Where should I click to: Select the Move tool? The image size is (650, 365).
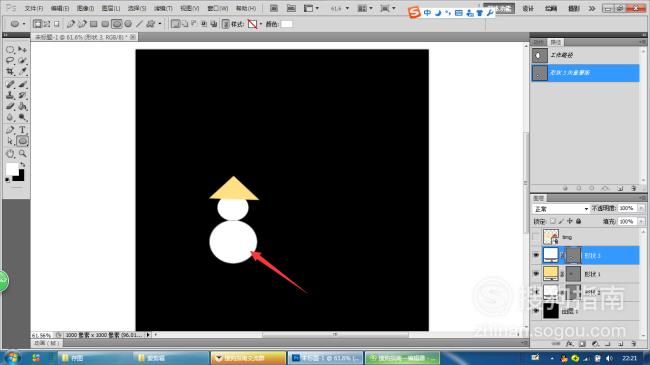click(22, 50)
